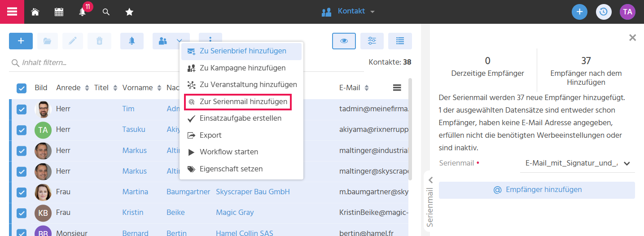Image resolution: width=644 pixels, height=236 pixels.
Task: Uncheck checkbox for Markus maltinger@industrial row
Action: pos(22,151)
